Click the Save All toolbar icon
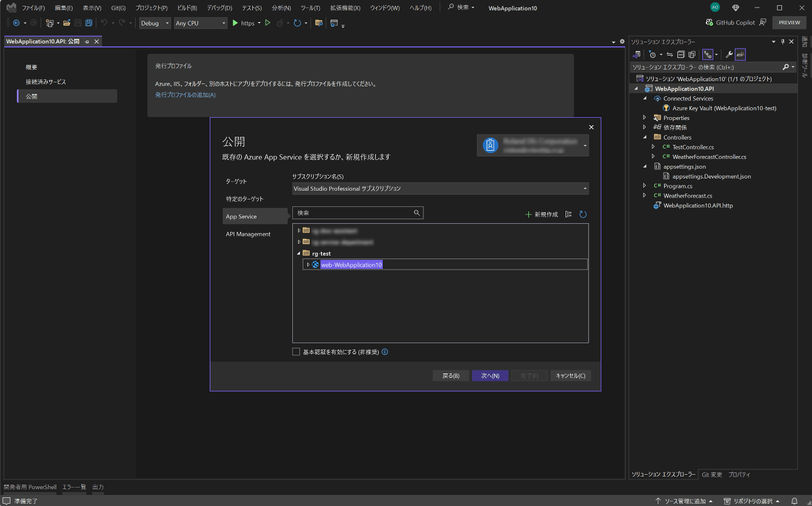This screenshot has height=506, width=812. [x=89, y=23]
